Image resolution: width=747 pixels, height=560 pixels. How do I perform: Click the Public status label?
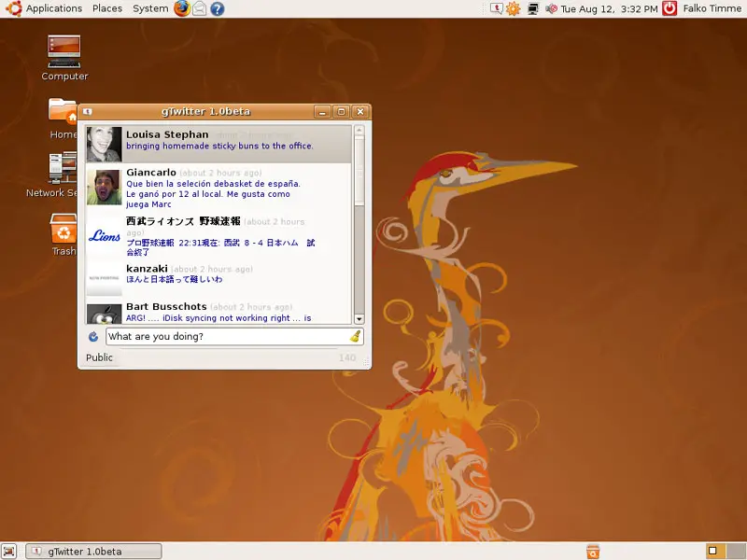point(99,357)
